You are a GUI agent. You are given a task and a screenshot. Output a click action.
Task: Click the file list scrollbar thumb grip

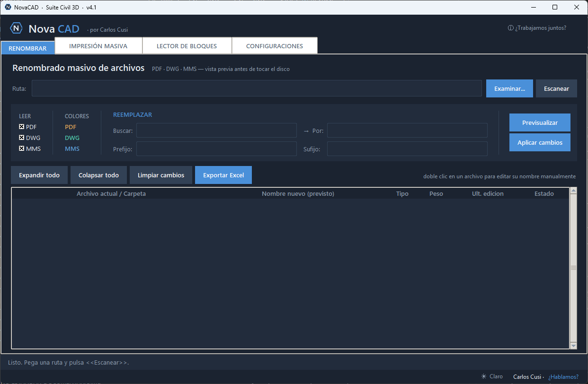click(x=573, y=268)
